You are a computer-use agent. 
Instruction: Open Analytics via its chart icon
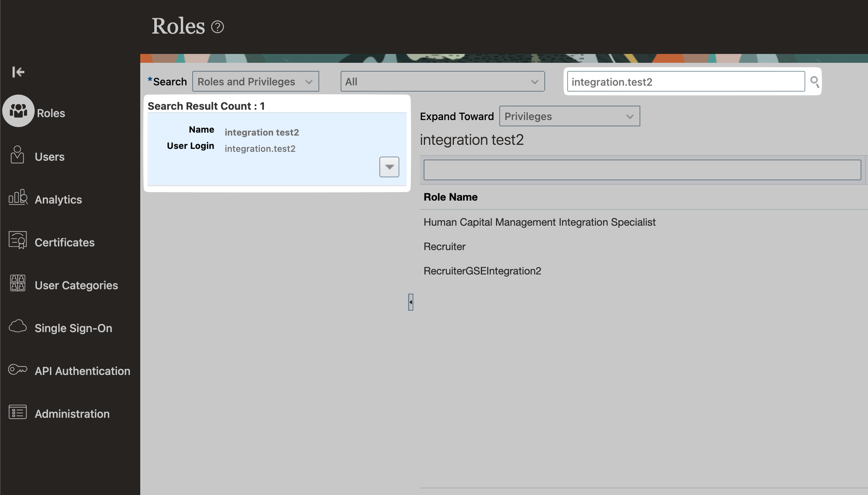click(x=18, y=197)
